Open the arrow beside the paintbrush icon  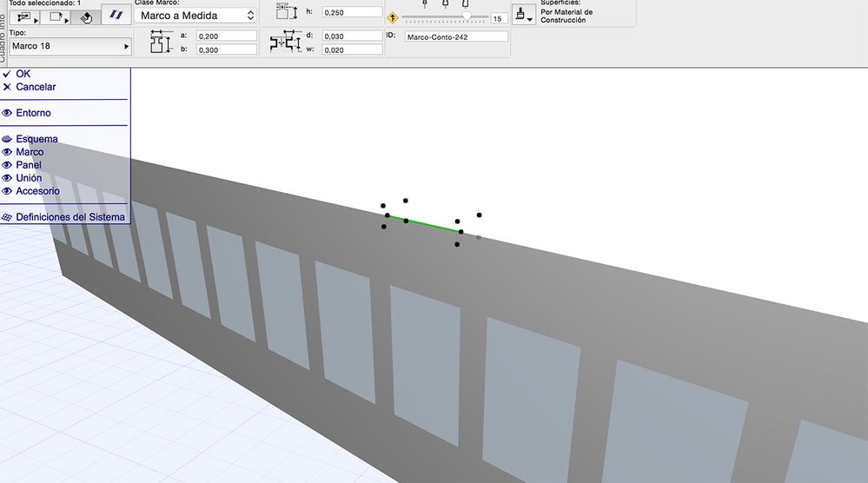tap(530, 20)
